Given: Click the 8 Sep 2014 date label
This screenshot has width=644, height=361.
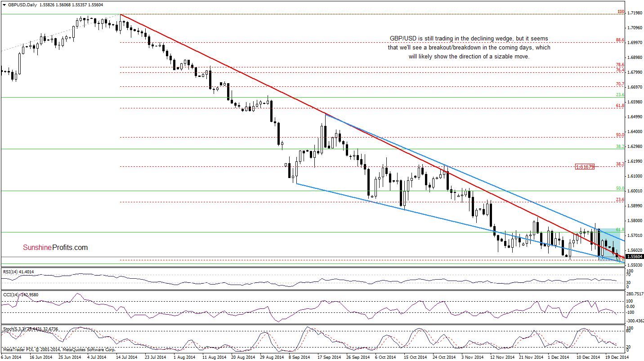Looking at the screenshot, I should [300, 357].
